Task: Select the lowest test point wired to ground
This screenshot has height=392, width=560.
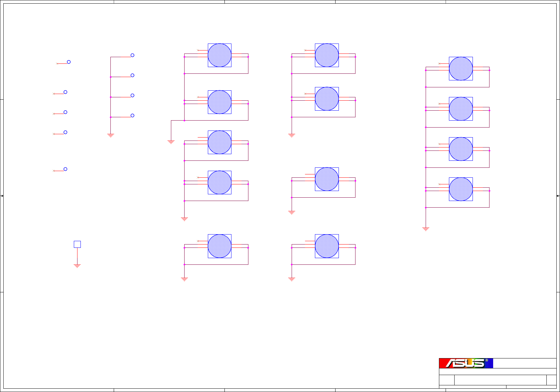Action: tap(132, 115)
